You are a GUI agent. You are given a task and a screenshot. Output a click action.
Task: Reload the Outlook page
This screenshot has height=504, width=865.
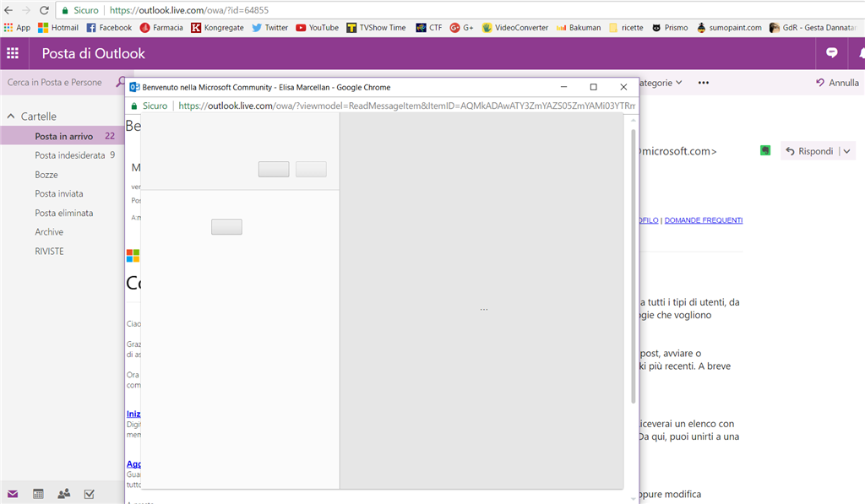[44, 10]
